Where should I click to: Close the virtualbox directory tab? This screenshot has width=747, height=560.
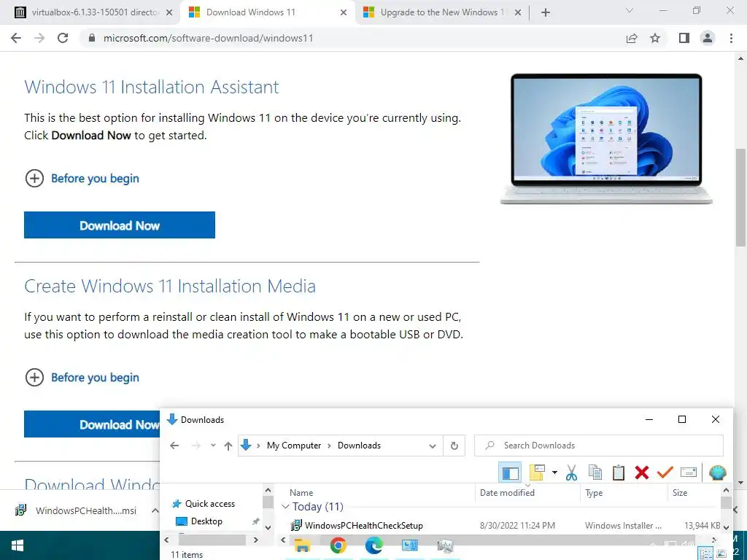(x=169, y=13)
